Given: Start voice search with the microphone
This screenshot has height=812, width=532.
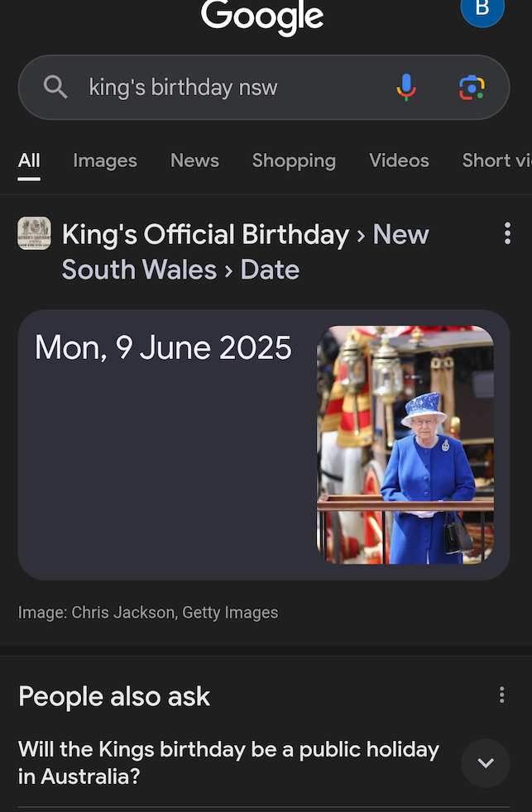Looking at the screenshot, I should click(406, 87).
